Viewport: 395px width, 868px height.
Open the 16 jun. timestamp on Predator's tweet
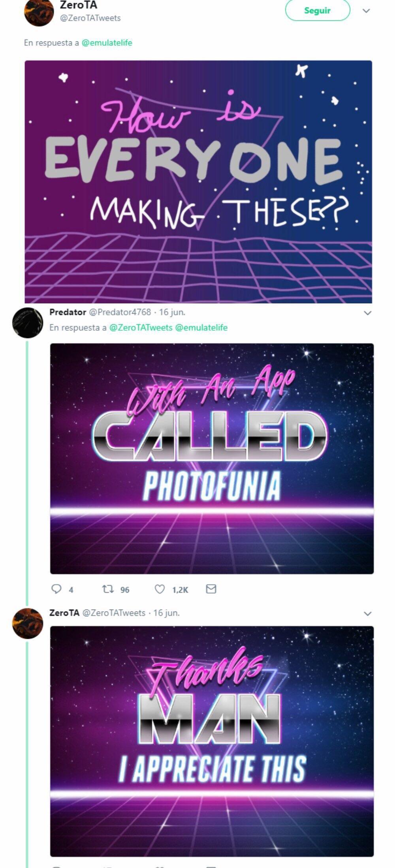(172, 312)
